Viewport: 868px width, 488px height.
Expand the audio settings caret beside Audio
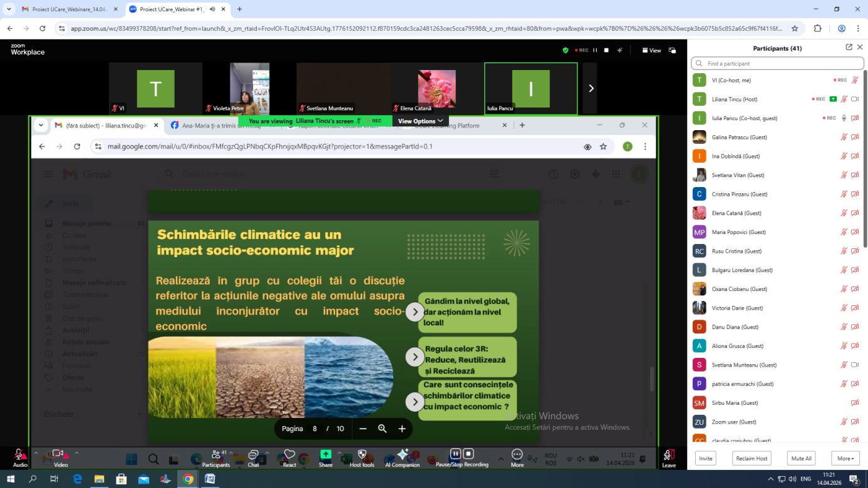[x=36, y=452]
